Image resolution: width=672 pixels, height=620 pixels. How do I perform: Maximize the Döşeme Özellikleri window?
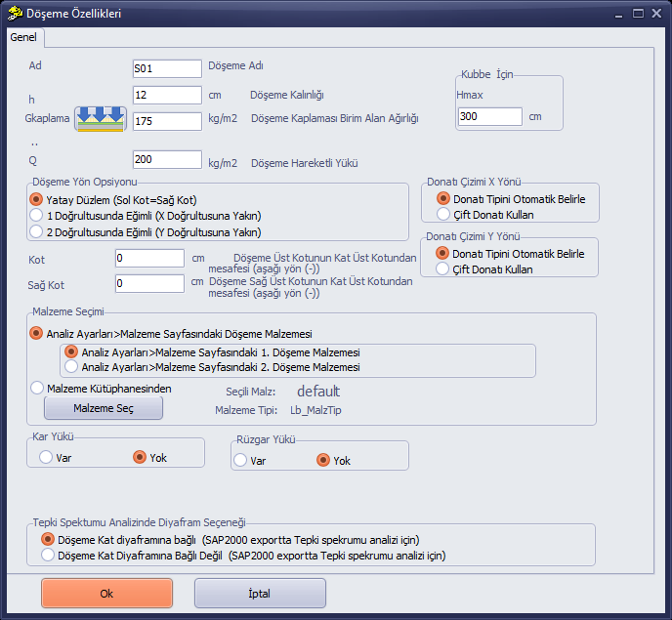[638, 14]
